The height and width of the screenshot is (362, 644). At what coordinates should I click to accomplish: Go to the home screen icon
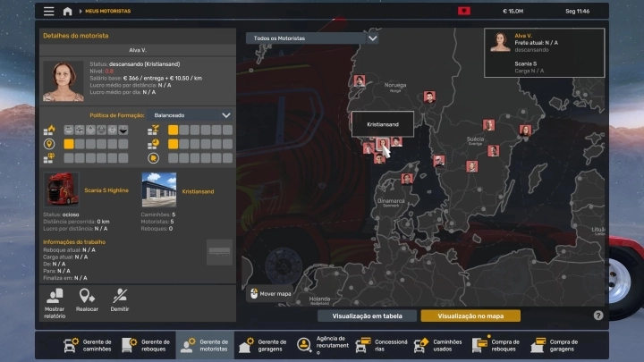coord(67,11)
